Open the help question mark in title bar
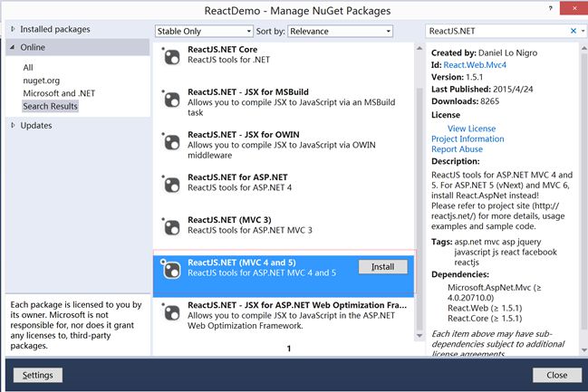588x392 pixels. click(550, 8)
